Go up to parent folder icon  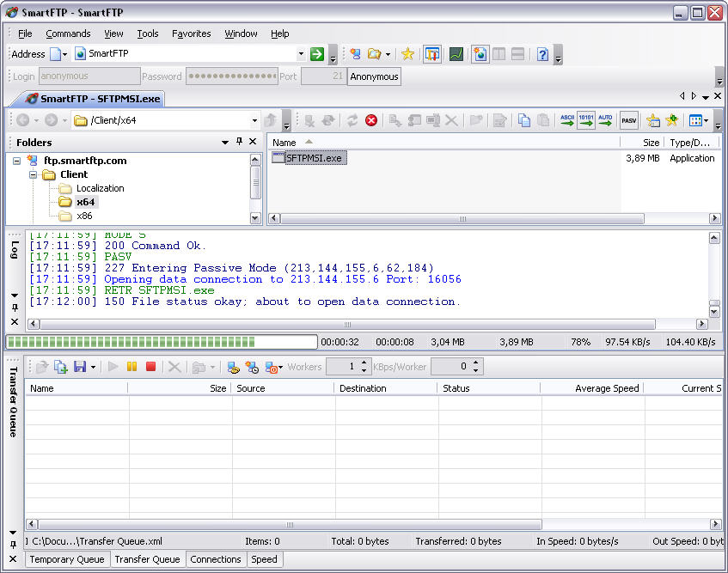[271, 120]
